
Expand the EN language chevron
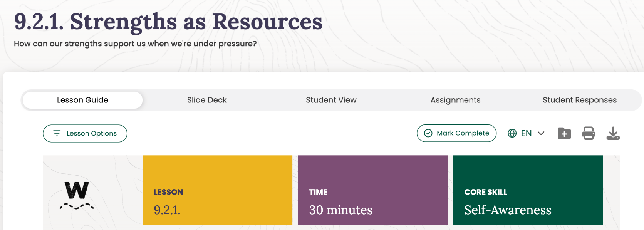[541, 133]
